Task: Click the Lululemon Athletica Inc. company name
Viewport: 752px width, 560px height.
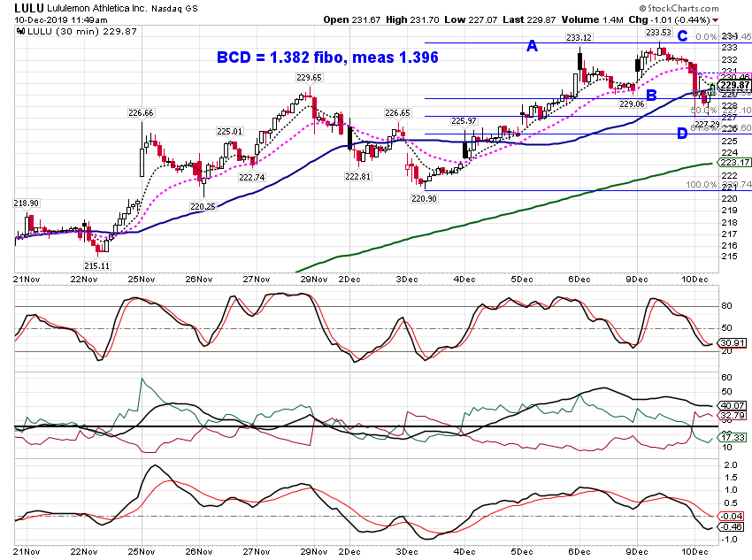Action: tap(97, 9)
